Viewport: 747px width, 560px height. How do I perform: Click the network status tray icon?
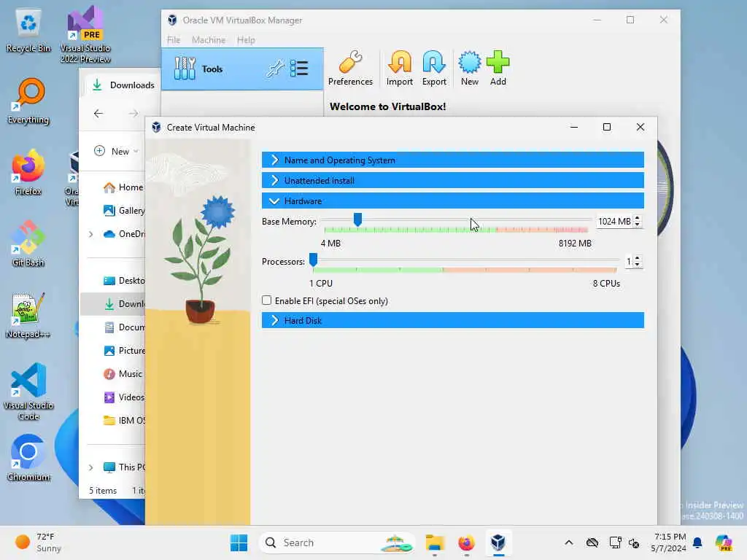coord(614,542)
